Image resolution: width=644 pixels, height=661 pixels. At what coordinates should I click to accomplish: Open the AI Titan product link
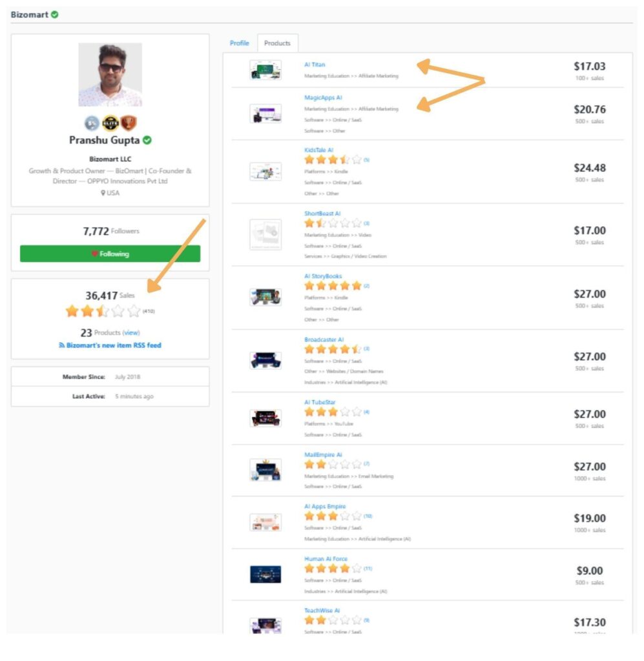[x=315, y=65]
